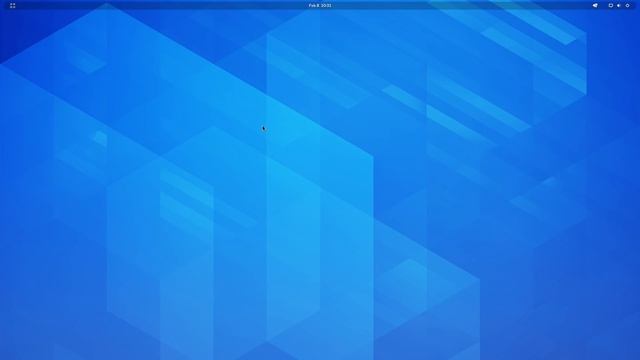Screen dimensions: 640x360
Task: Click the first icon in the system status group
Action: (x=611, y=6)
